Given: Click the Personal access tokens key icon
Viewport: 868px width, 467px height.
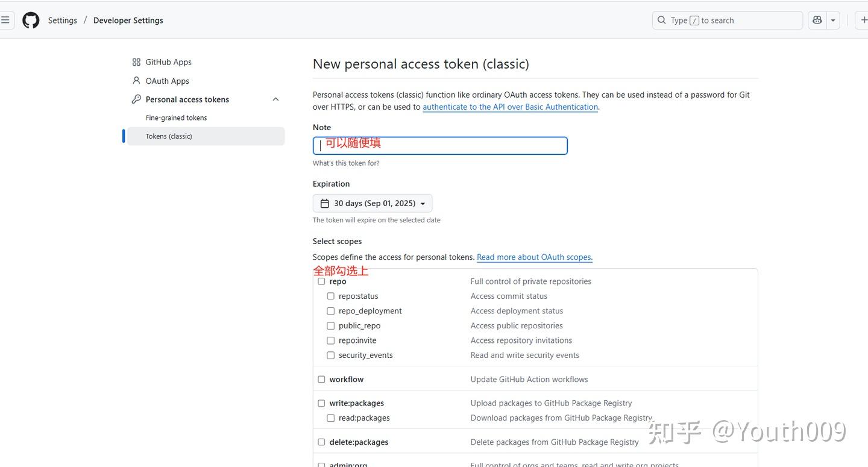Looking at the screenshot, I should point(136,99).
